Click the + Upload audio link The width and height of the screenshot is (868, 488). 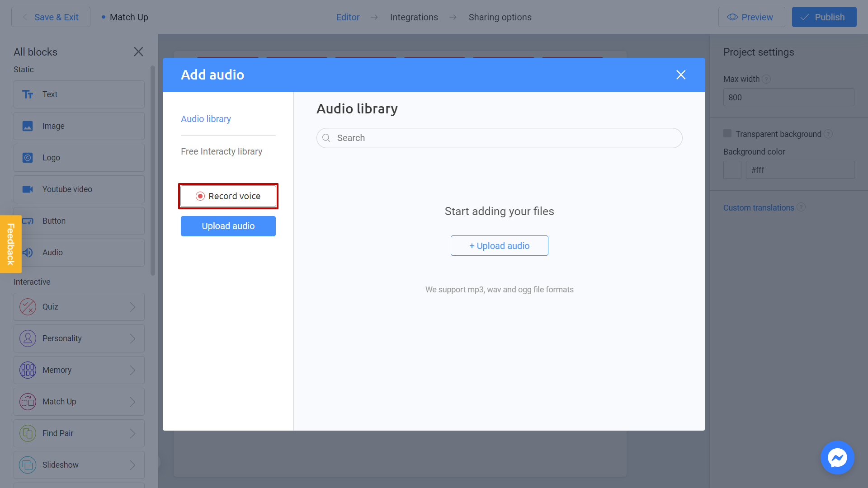[x=499, y=245]
